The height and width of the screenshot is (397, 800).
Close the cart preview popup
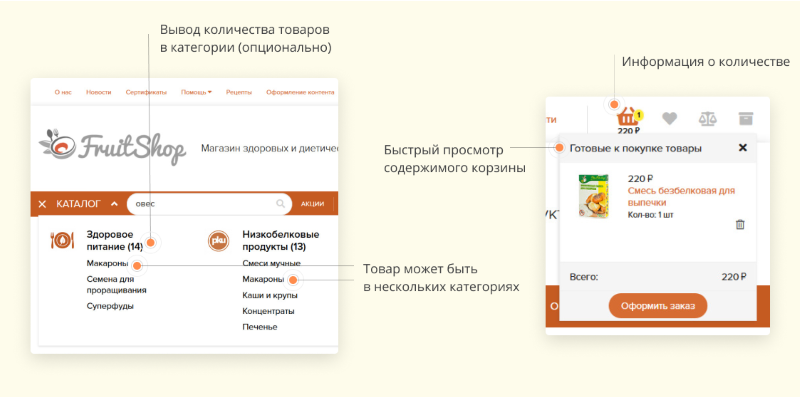pyautogui.click(x=743, y=147)
